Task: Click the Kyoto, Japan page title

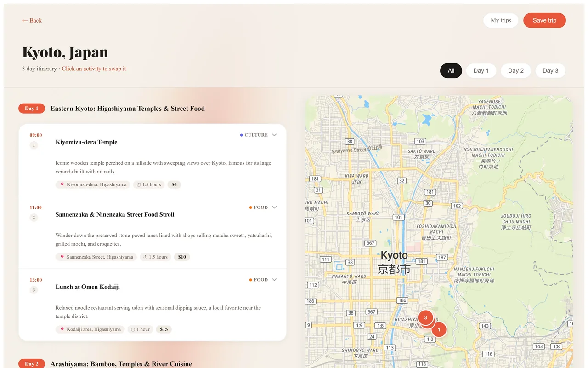Action: tap(65, 52)
